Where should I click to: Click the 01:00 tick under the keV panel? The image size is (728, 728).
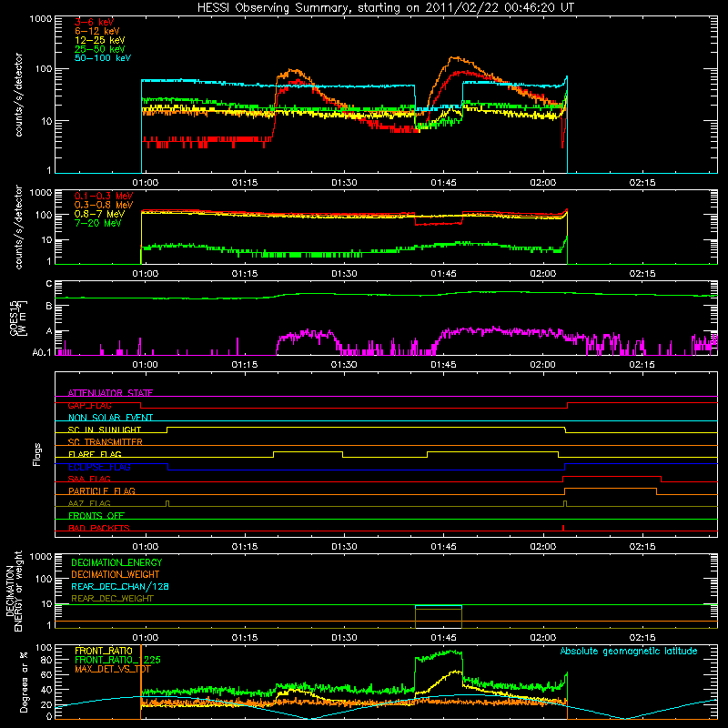coord(146,183)
